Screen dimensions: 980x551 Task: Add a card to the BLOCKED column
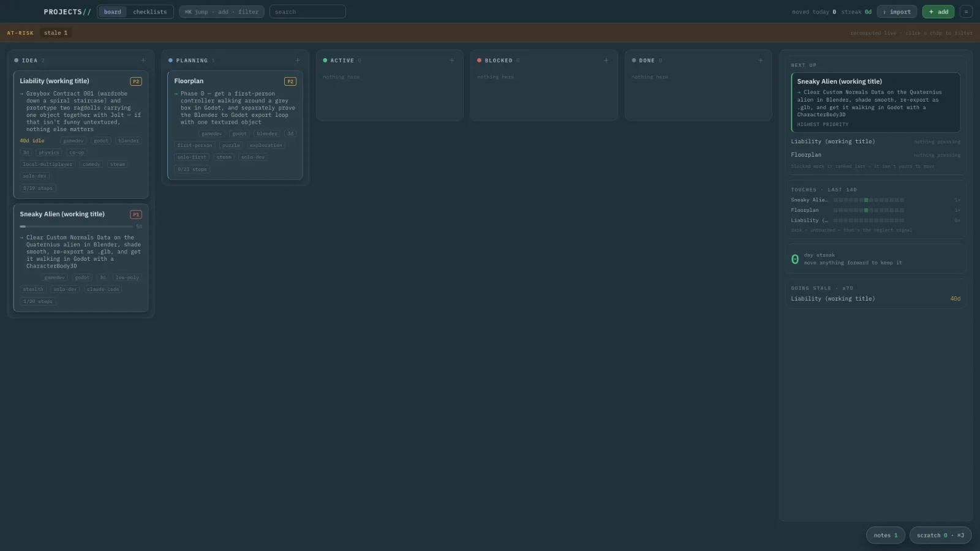pyautogui.click(x=606, y=61)
